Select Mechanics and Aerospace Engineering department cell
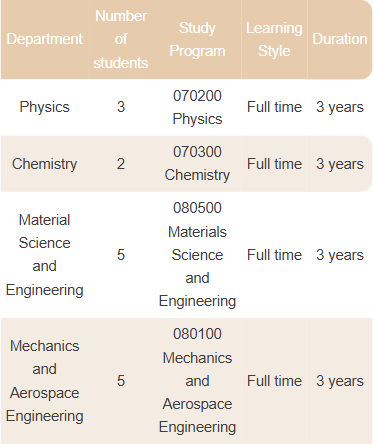The width and height of the screenshot is (374, 444). click(x=44, y=381)
